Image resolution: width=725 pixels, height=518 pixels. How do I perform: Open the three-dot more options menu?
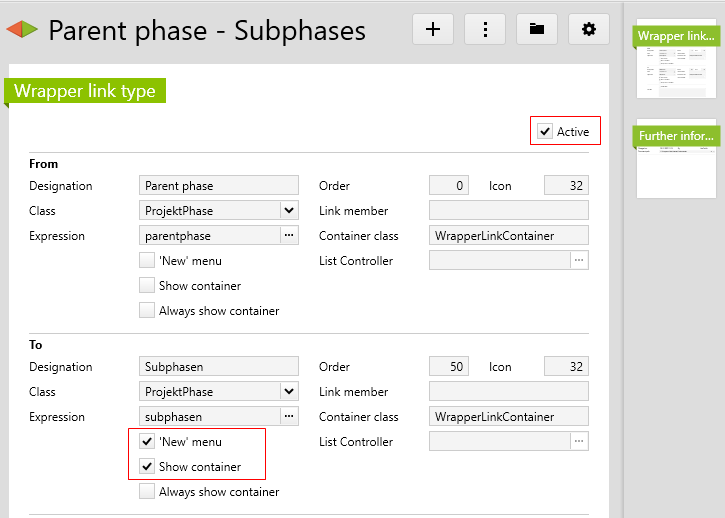coord(485,29)
